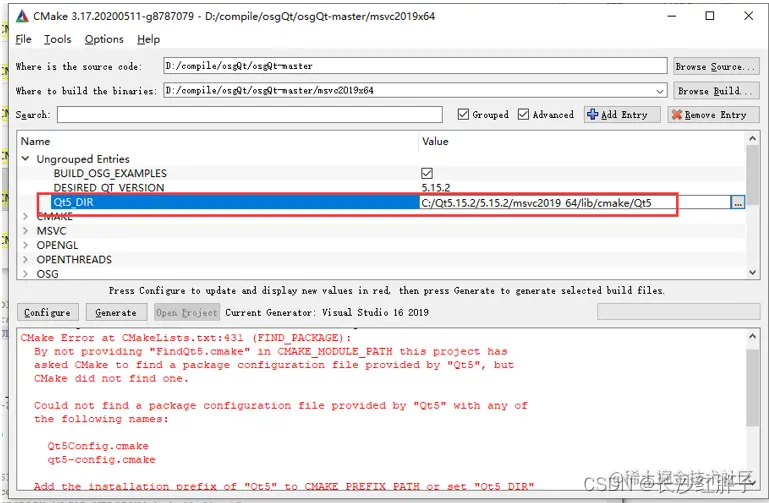
Task: Click the CMake Error at CMakeLists.txt:431 line
Action: click(x=186, y=338)
